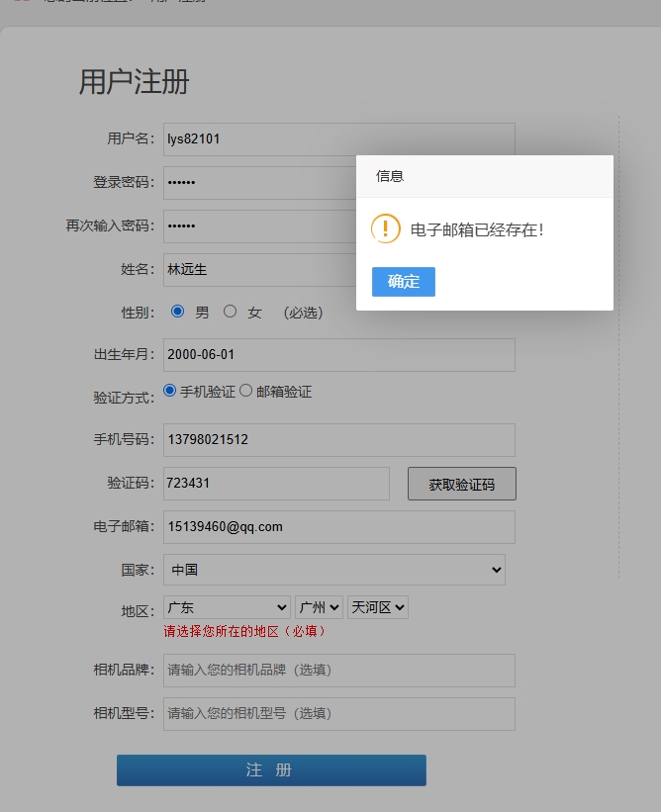Screen dimensions: 661x812
Task: Focus the 相机型号 camera model field
Action: click(x=338, y=714)
